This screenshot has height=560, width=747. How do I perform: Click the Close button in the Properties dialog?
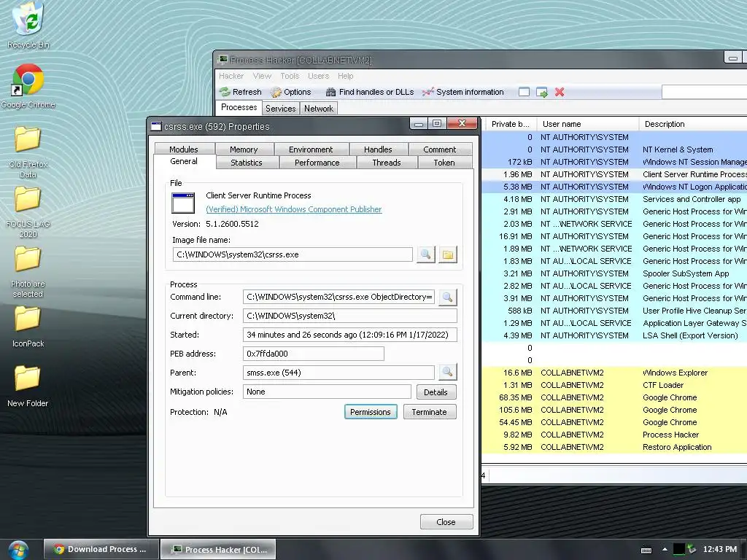(x=446, y=522)
